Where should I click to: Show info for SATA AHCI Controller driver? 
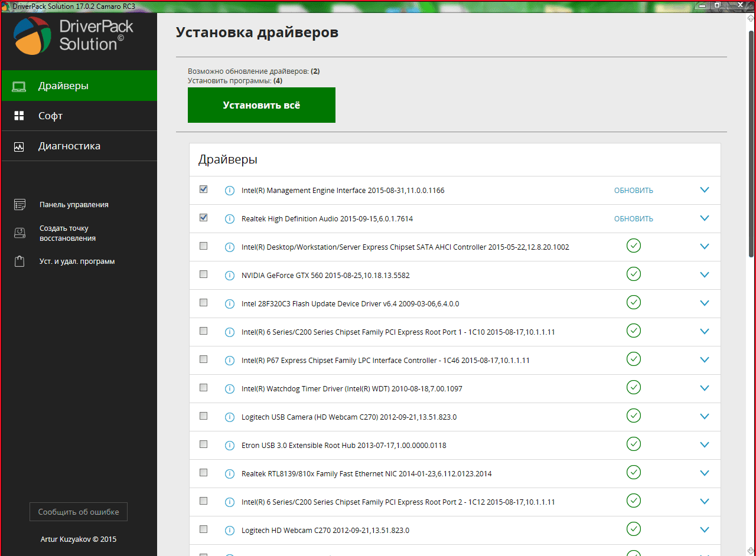coord(230,247)
